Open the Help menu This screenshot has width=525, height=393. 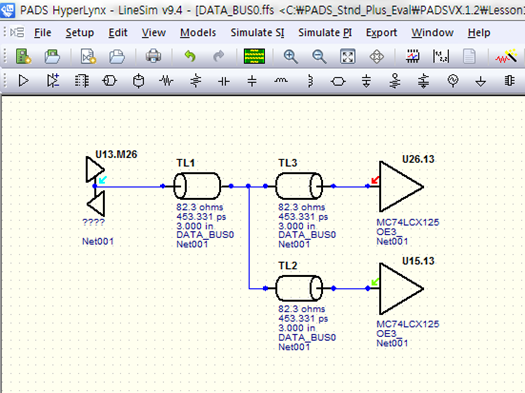click(x=479, y=32)
